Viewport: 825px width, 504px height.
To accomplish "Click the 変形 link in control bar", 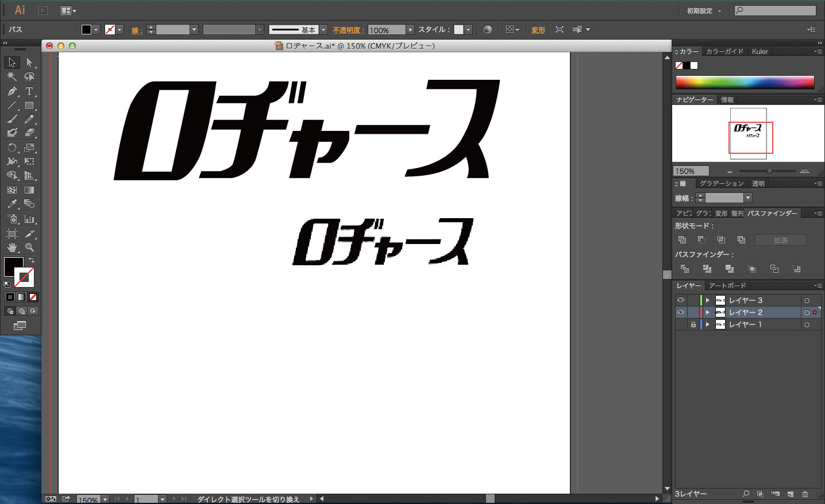I will [538, 30].
